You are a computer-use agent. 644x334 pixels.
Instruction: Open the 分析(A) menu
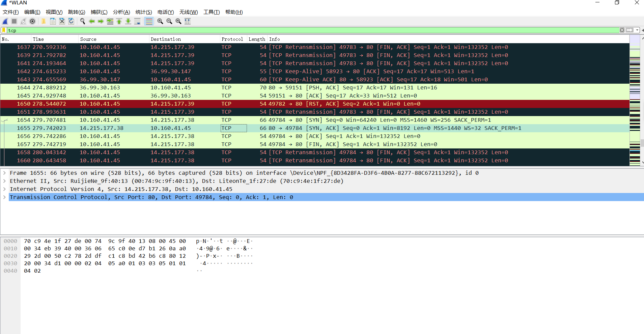(x=121, y=12)
